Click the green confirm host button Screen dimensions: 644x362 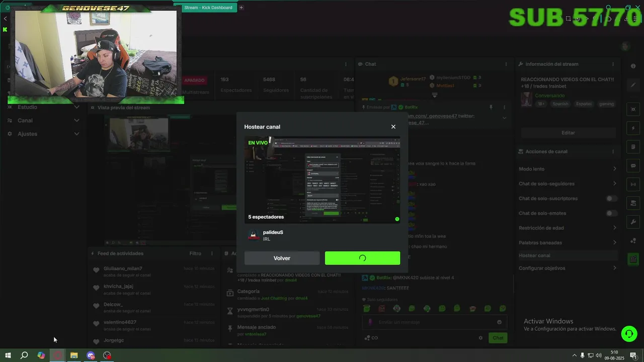[x=362, y=258]
